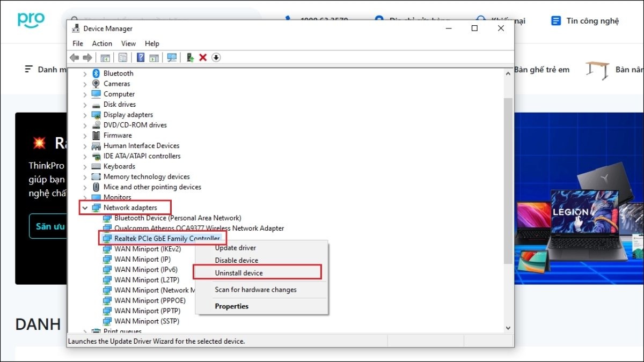Expand the Keyboards category
The width and height of the screenshot is (644, 362).
tap(85, 166)
